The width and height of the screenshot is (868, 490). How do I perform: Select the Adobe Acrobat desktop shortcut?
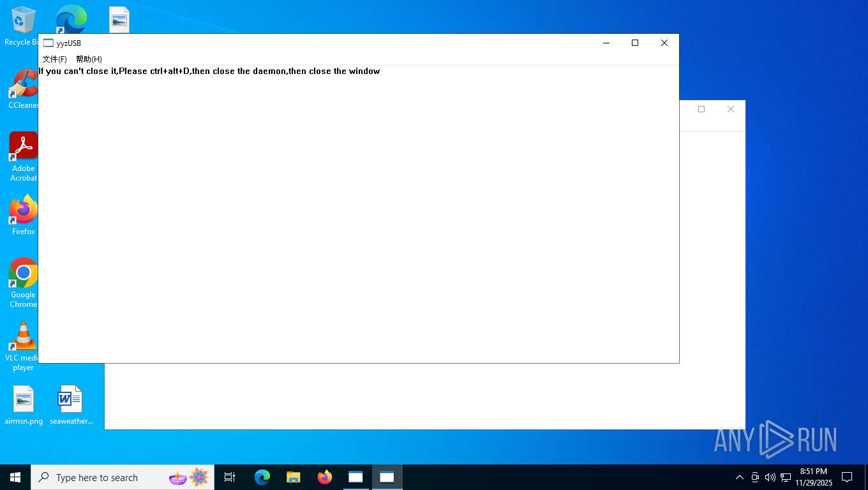(x=24, y=157)
